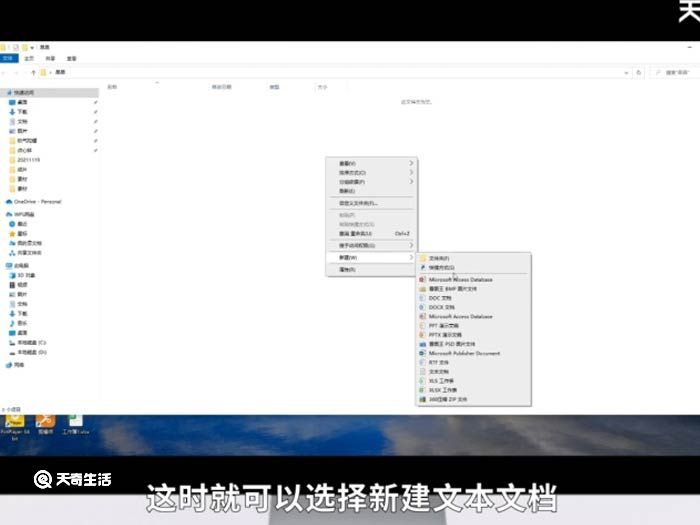Select 文本文档 in the New submenu
The image size is (700, 525).
(474, 371)
